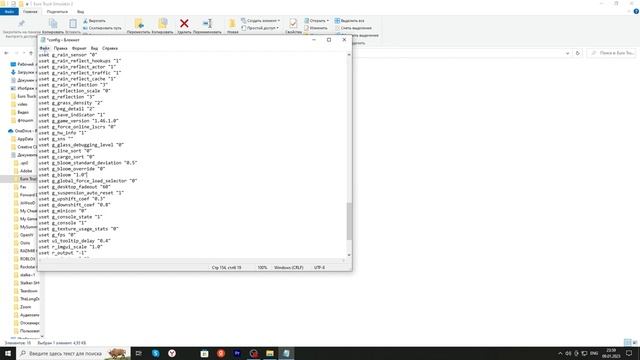Image resolution: width=640 pixels, height=360 pixels.
Task: Click Select none (Снять выделение) in ribbon
Action: (353, 28)
